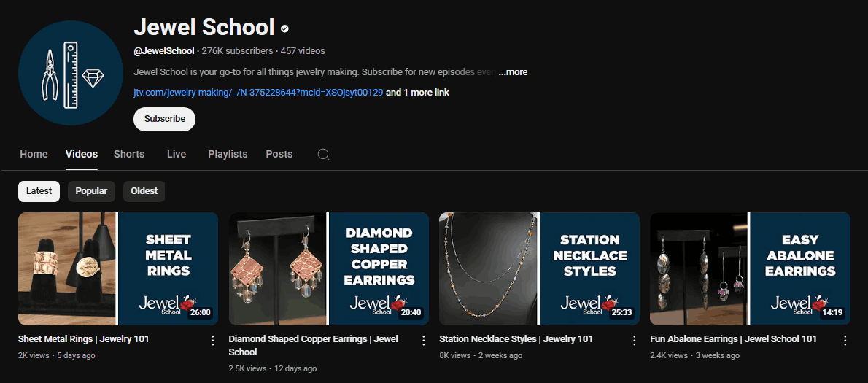Screen dimensions: 868x383
Task: Select the Latest sort chip
Action: tap(39, 191)
